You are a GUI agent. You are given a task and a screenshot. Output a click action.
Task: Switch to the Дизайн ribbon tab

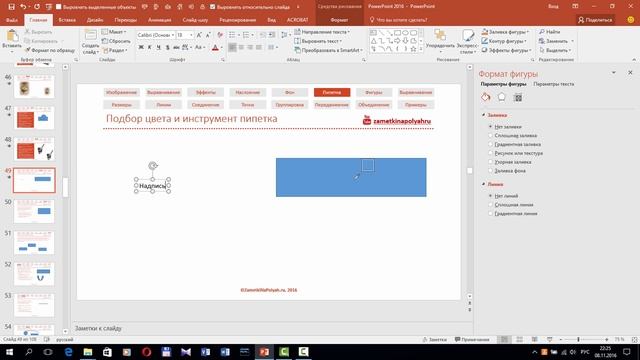pos(95,20)
